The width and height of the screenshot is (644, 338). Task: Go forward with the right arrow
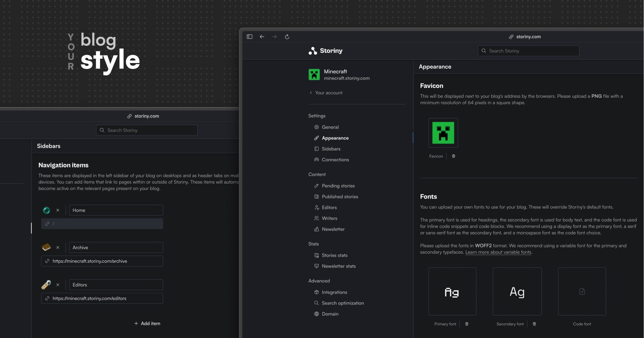(x=274, y=37)
